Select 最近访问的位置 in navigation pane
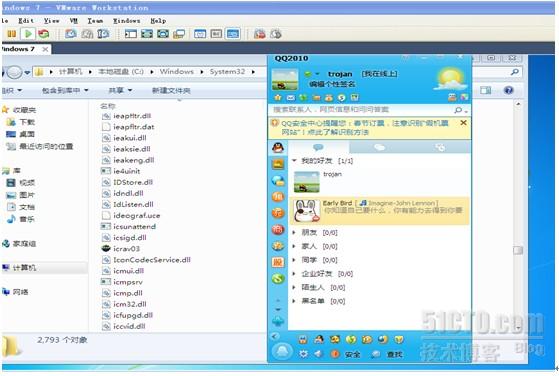 [x=46, y=146]
